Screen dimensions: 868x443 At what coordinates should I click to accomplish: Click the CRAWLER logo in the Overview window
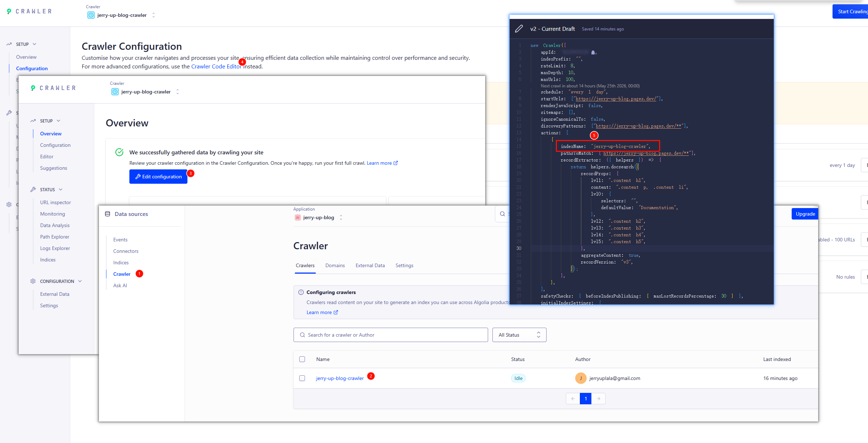53,88
